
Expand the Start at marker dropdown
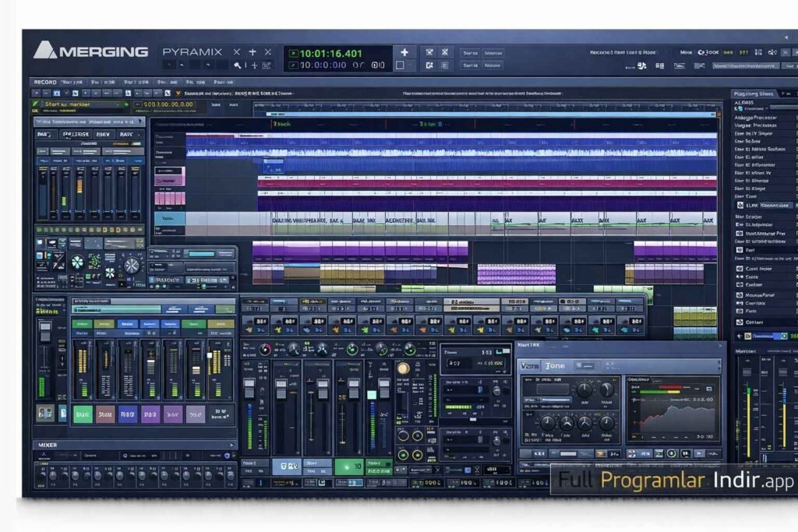click(119, 104)
